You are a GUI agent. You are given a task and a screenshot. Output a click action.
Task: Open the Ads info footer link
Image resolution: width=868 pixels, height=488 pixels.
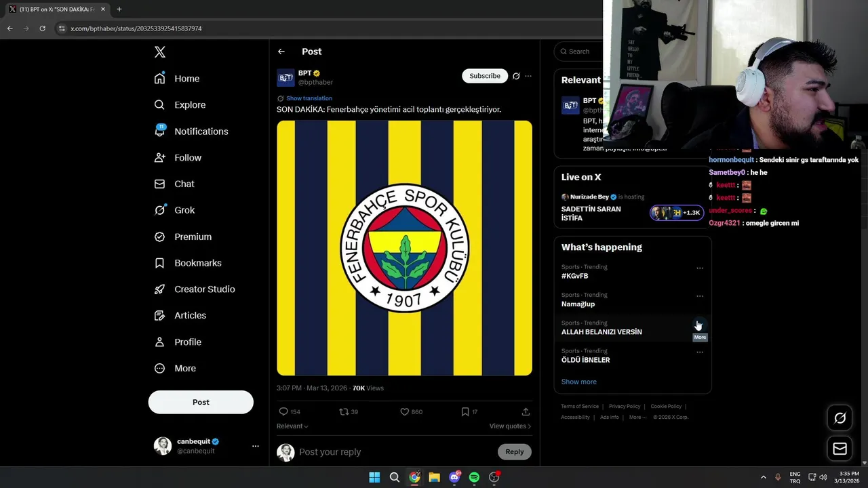click(x=609, y=418)
